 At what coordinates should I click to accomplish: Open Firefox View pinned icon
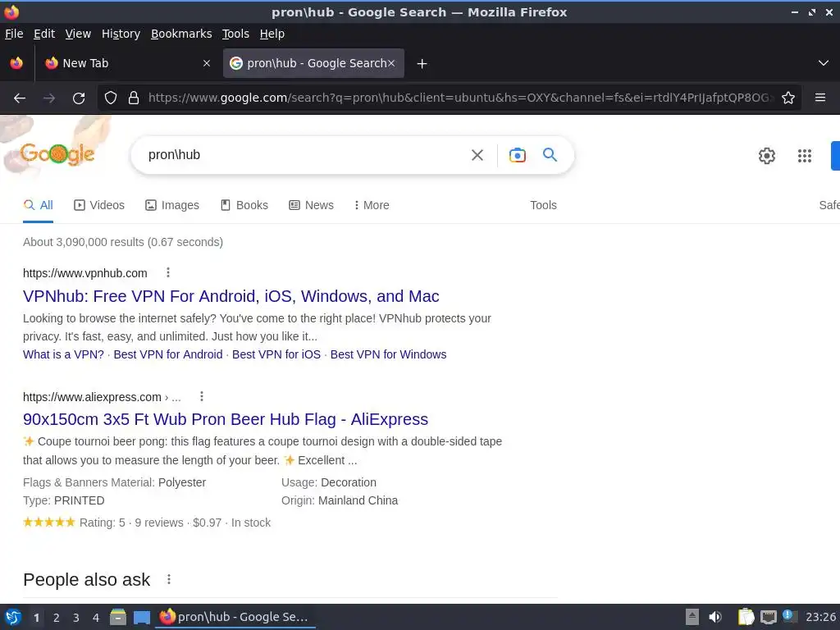[16, 63]
